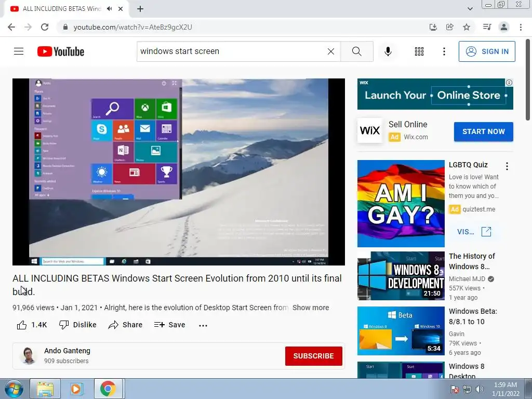Open the AM I GAY quiz thumbnail
Screen dimensions: 532x399
point(401,204)
